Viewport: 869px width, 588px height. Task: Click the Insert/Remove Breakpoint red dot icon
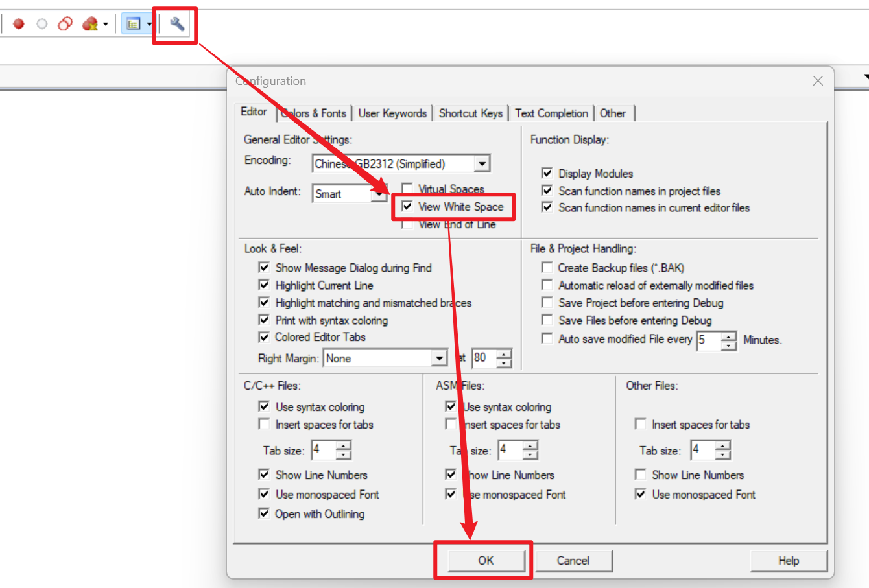(x=19, y=25)
